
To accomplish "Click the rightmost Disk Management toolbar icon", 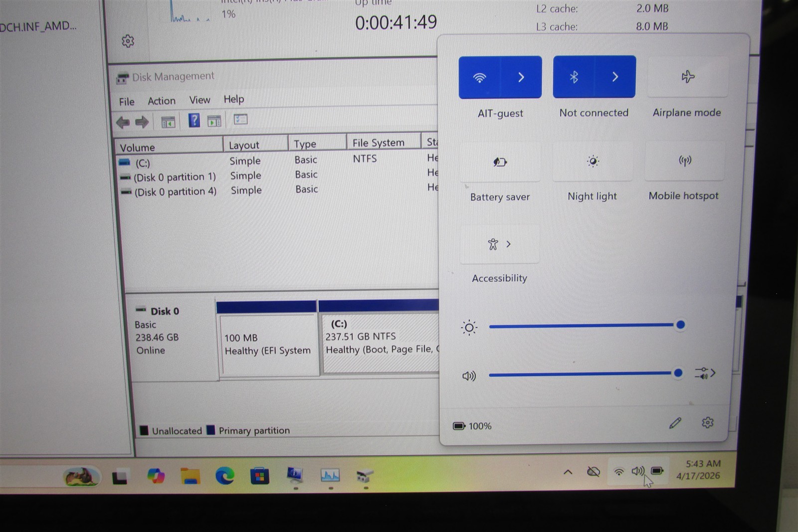I will point(241,119).
